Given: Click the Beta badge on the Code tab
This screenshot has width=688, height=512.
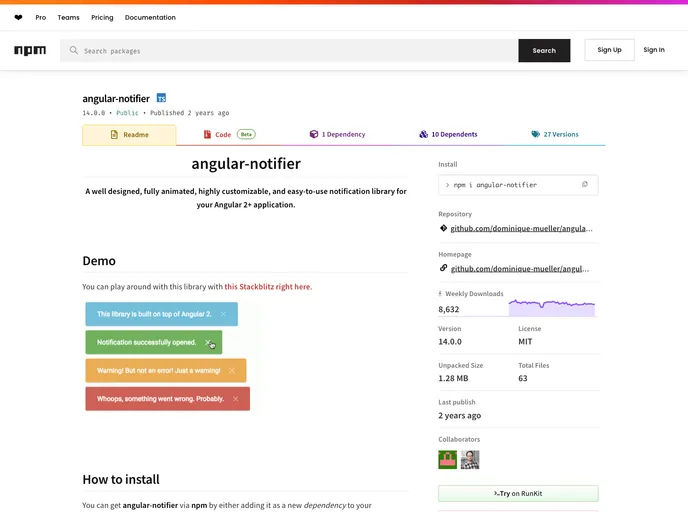Looking at the screenshot, I should [246, 134].
